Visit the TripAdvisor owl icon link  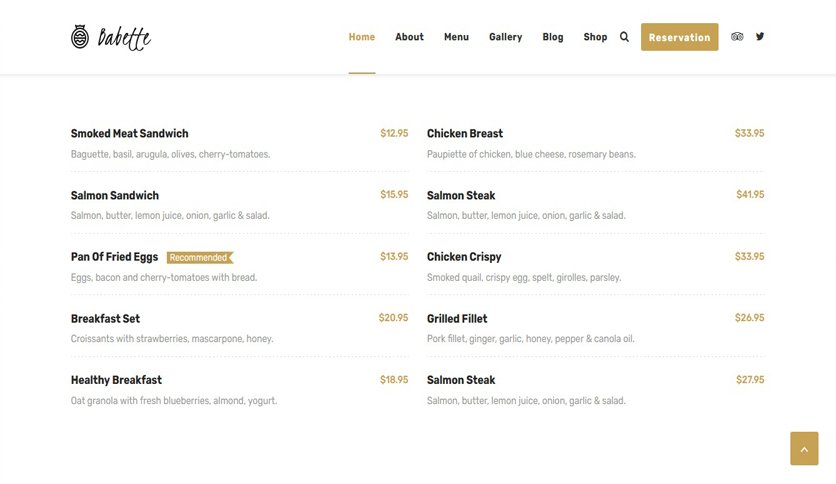point(737,37)
